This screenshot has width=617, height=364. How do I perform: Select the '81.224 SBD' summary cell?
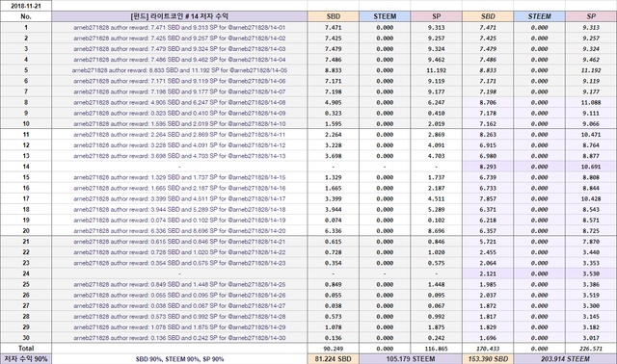(334, 359)
